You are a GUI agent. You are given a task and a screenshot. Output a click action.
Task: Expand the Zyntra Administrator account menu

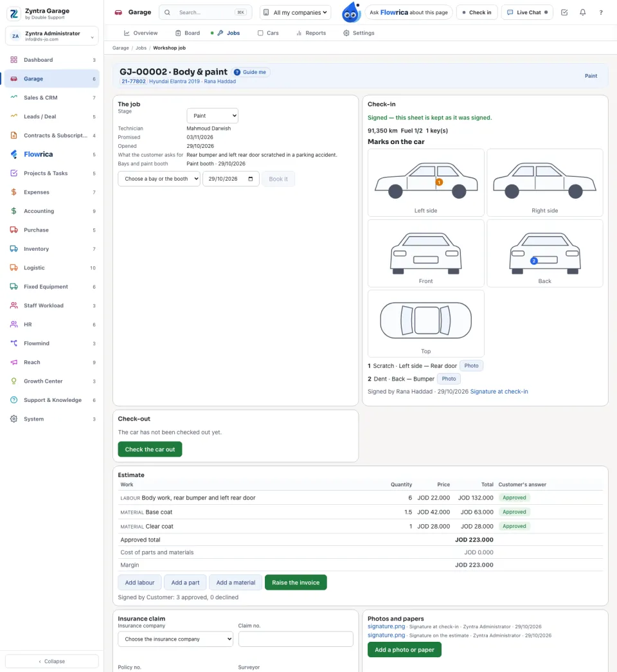[x=52, y=35]
